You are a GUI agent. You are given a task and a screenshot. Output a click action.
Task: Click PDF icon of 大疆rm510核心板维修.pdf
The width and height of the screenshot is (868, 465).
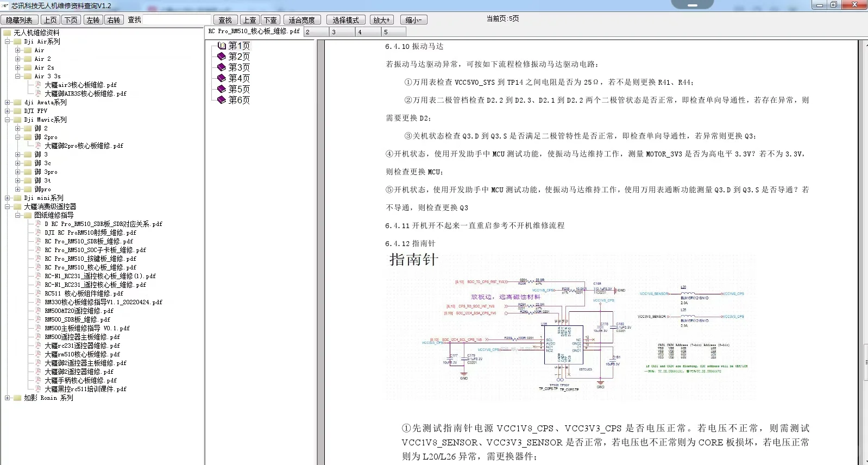[x=39, y=354]
